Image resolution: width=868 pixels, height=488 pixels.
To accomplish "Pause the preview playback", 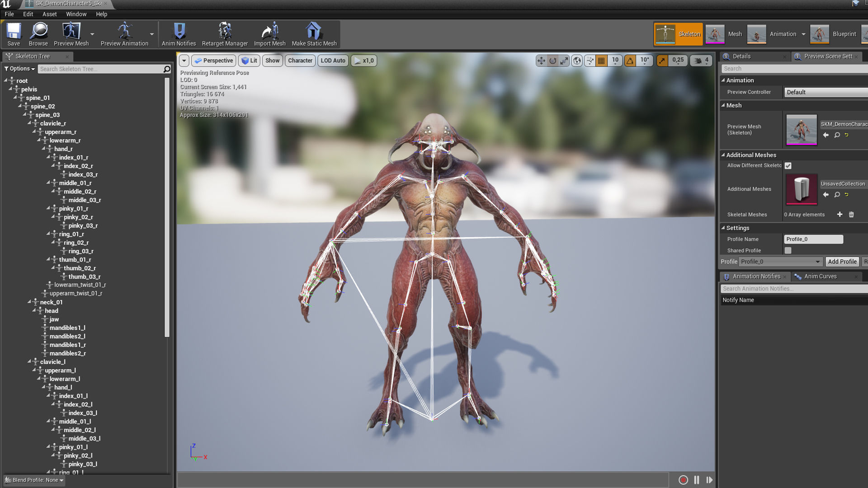I will pos(697,480).
